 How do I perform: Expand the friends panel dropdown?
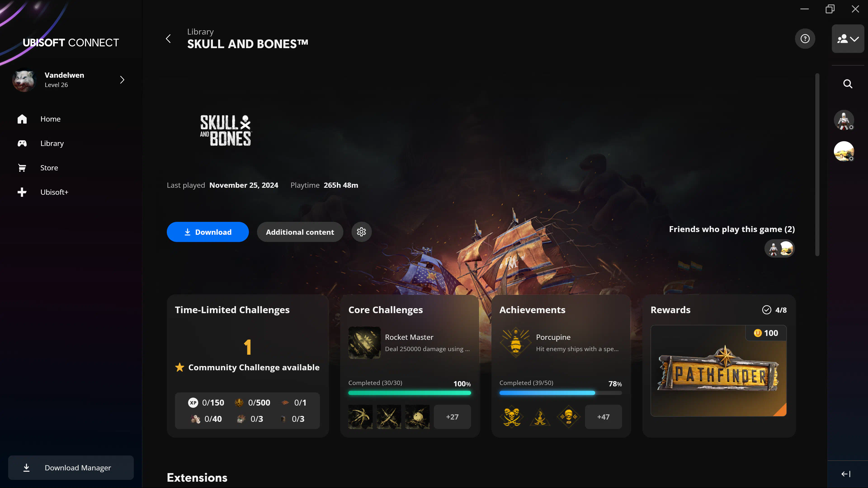click(x=848, y=39)
